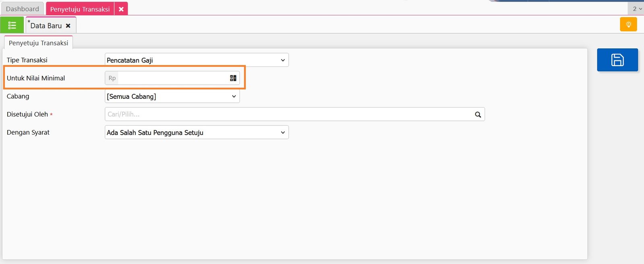
Task: Open the Cabang dropdown
Action: coord(172,96)
